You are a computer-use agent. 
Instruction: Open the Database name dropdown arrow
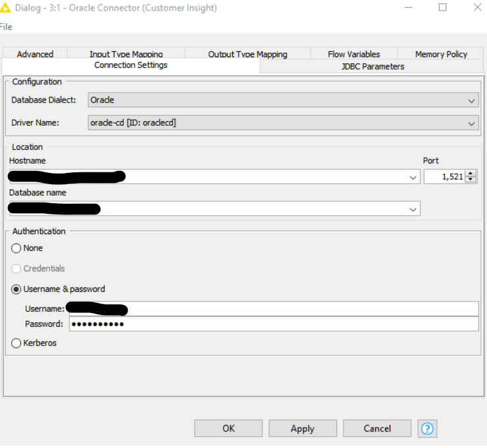click(413, 209)
